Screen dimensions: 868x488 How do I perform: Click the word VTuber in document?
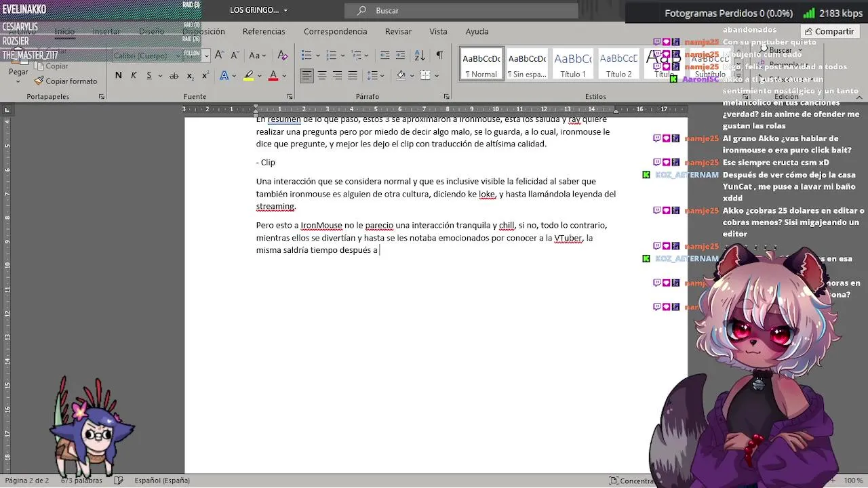(x=568, y=238)
